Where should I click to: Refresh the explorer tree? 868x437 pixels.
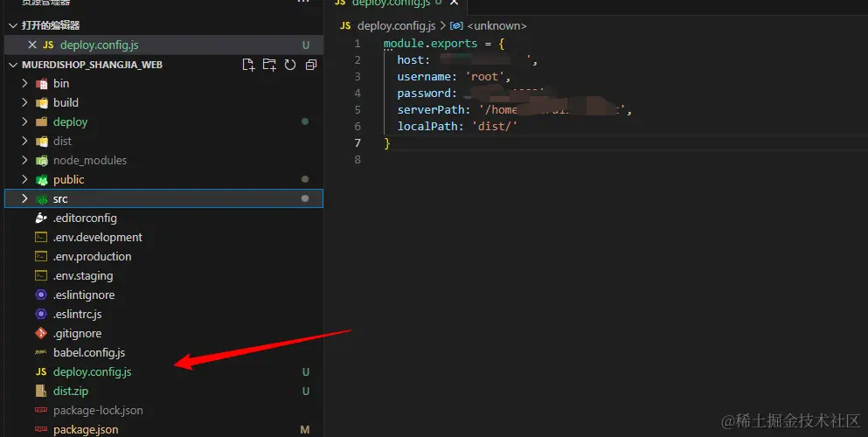[x=290, y=65]
